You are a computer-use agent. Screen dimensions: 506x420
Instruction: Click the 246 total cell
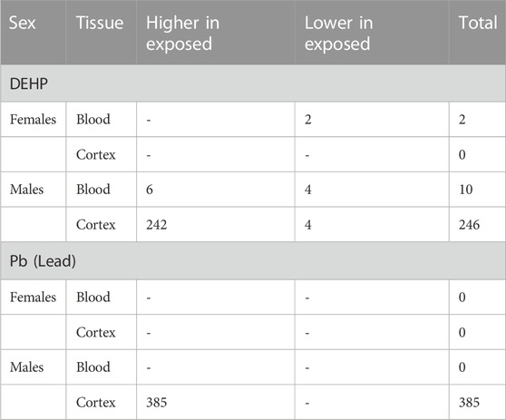click(469, 225)
